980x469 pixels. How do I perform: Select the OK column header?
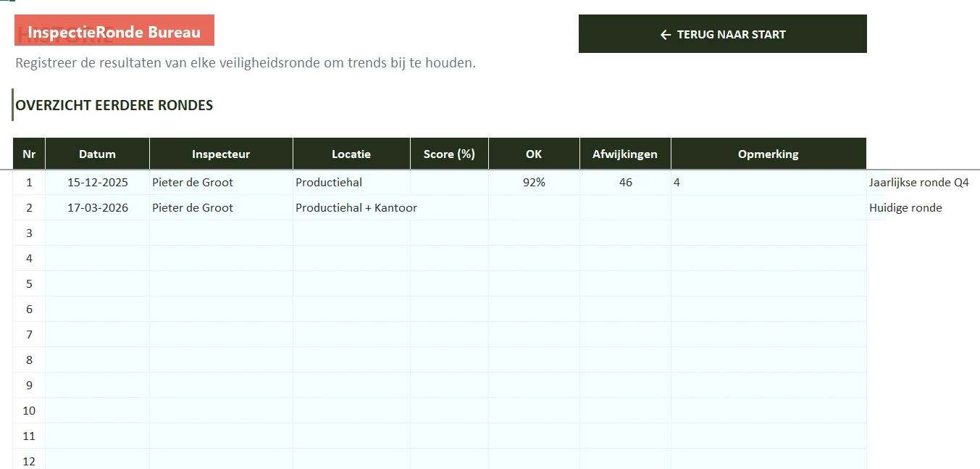(534, 154)
